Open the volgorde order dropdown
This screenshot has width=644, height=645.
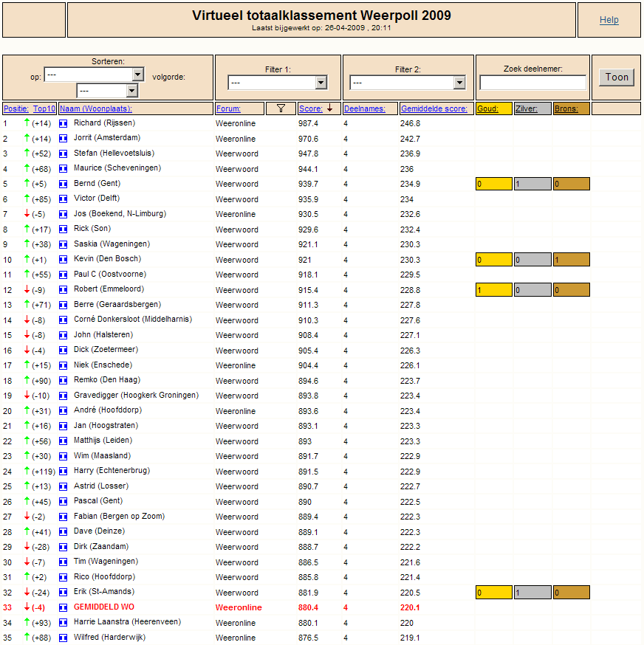click(107, 91)
